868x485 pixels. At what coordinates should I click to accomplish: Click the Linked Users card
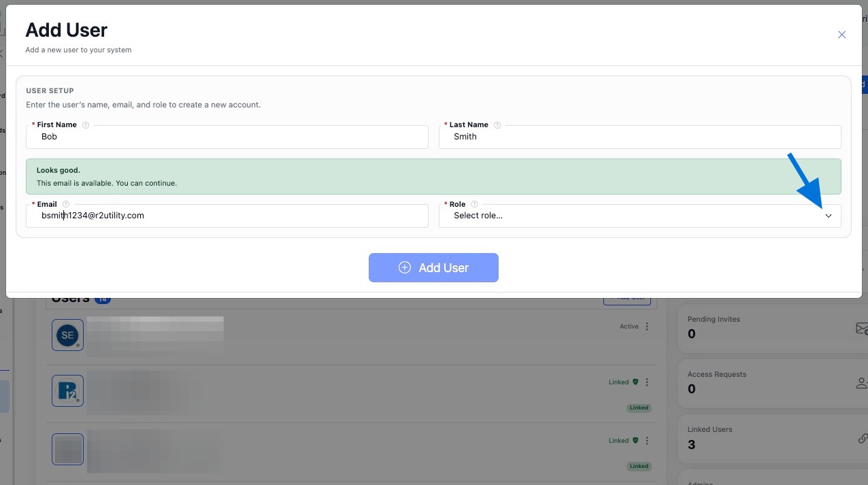[x=773, y=439]
